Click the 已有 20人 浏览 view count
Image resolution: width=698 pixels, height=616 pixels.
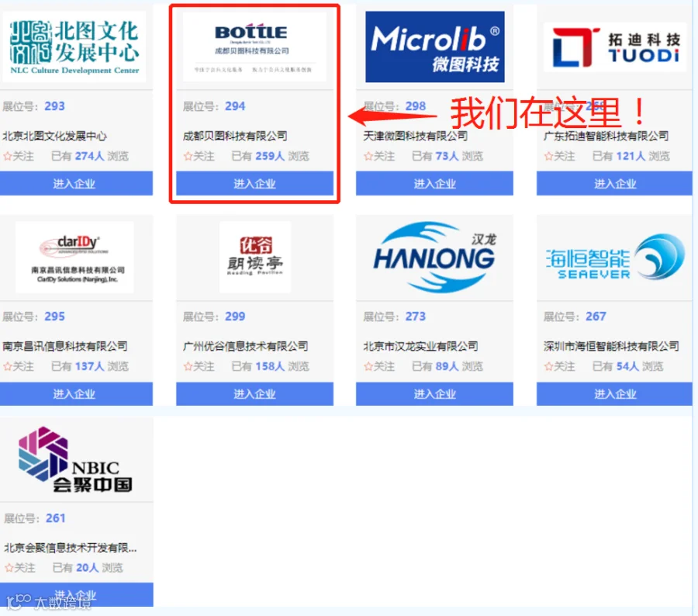coord(88,568)
